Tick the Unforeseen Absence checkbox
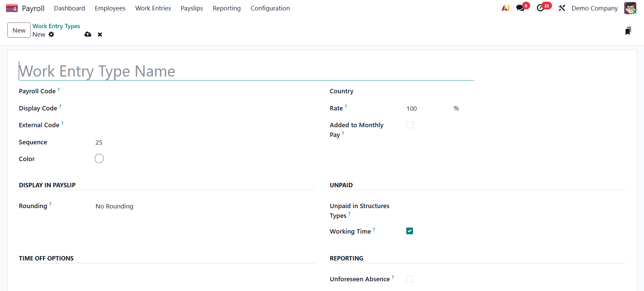Image resolution: width=644 pixels, height=291 pixels. 409,279
